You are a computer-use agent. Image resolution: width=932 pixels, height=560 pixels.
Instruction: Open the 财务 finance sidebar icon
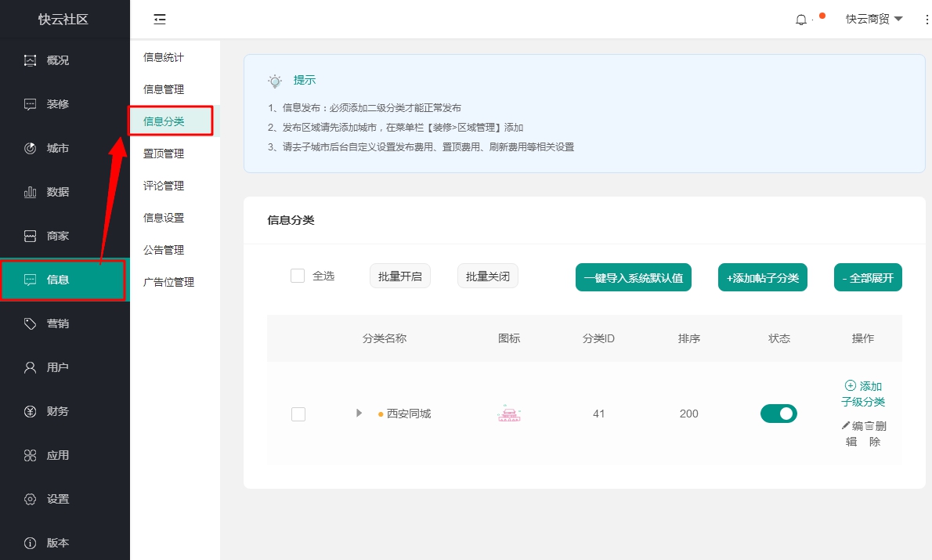(x=31, y=411)
